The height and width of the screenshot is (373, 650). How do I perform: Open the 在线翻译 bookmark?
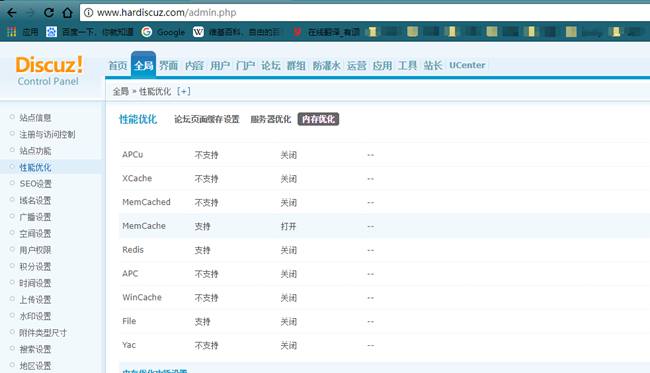coord(326,32)
